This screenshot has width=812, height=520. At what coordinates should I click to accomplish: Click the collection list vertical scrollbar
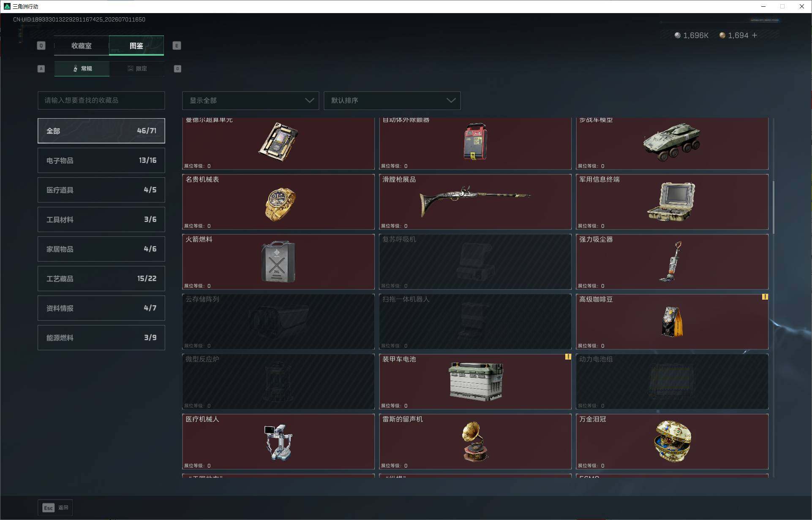[x=774, y=207]
